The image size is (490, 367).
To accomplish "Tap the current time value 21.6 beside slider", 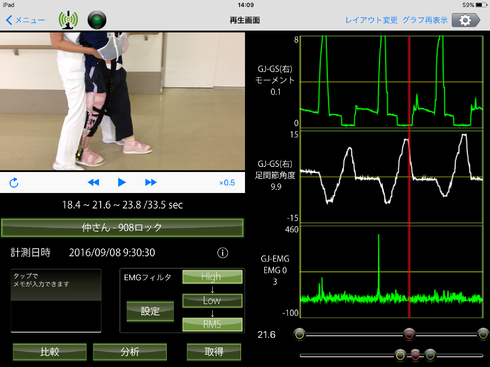I will [267, 335].
